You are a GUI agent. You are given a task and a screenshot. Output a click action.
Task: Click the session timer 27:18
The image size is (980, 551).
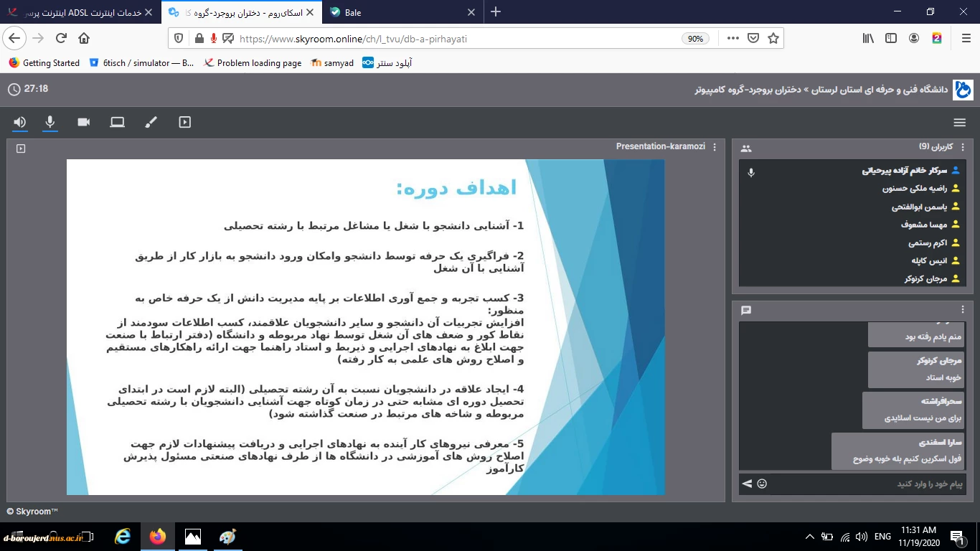pos(28,89)
